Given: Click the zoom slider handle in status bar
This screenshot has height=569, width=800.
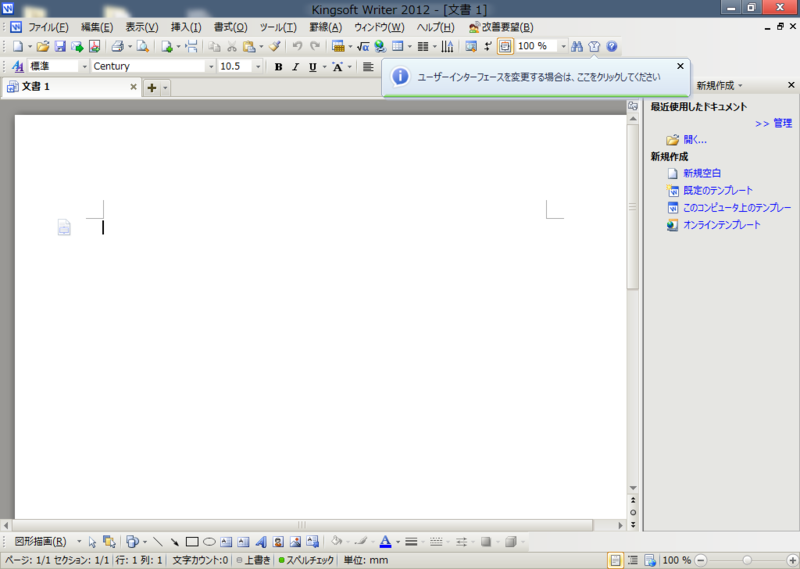Looking at the screenshot, I should click(x=747, y=560).
